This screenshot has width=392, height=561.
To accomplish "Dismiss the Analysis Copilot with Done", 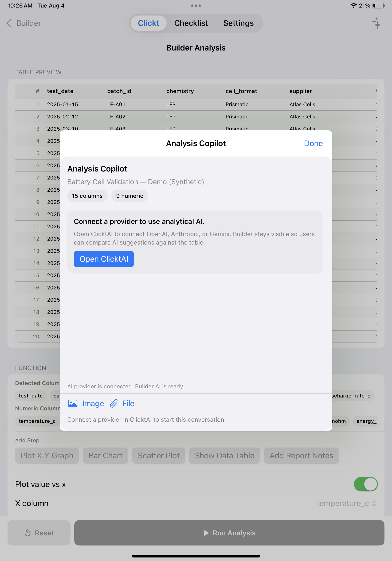I will [313, 144].
